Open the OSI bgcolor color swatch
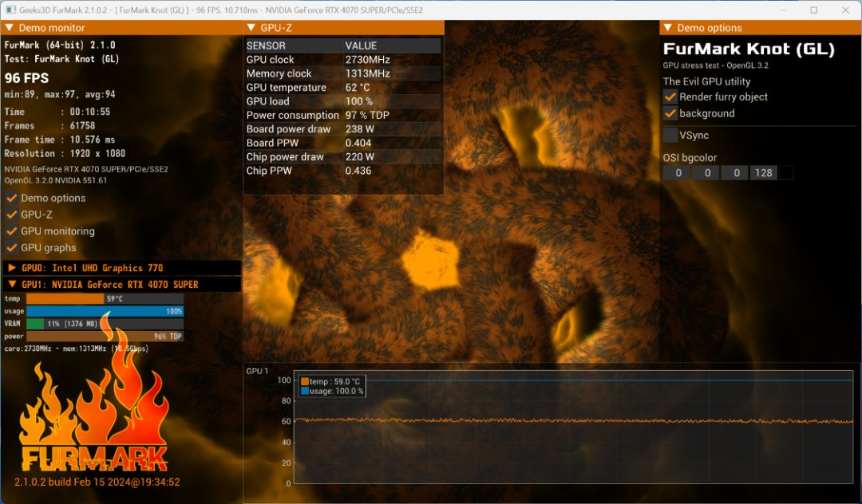Screen dimensions: 862x504 pyautogui.click(x=787, y=173)
